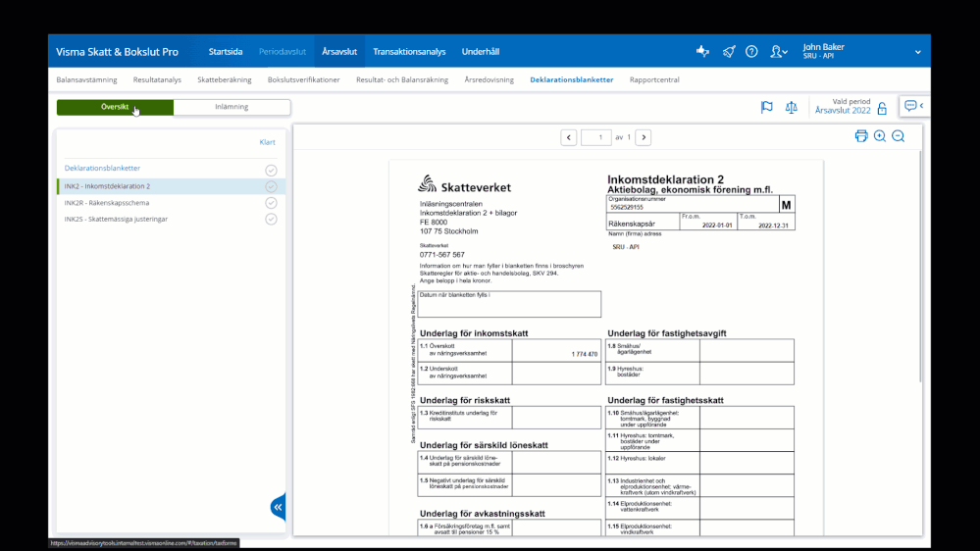Viewport: 980px width, 551px height.
Task: Open the user profile icon dropdown
Action: coord(779,52)
